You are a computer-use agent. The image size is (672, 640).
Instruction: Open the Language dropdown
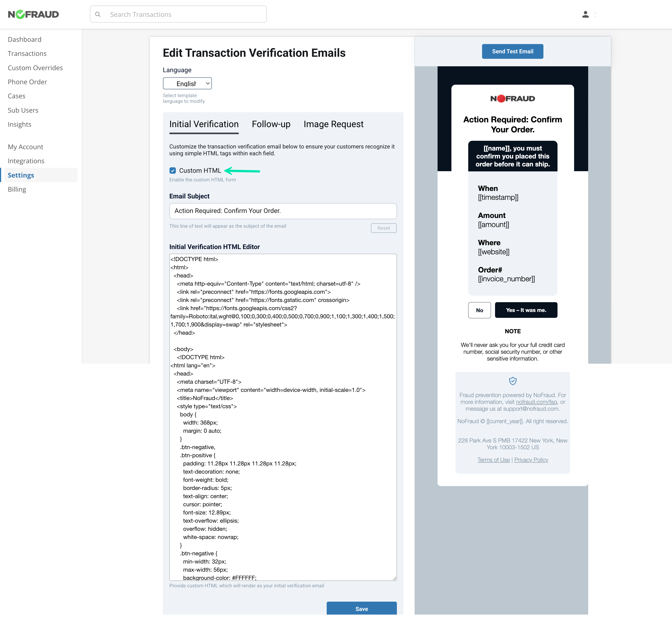(x=187, y=84)
